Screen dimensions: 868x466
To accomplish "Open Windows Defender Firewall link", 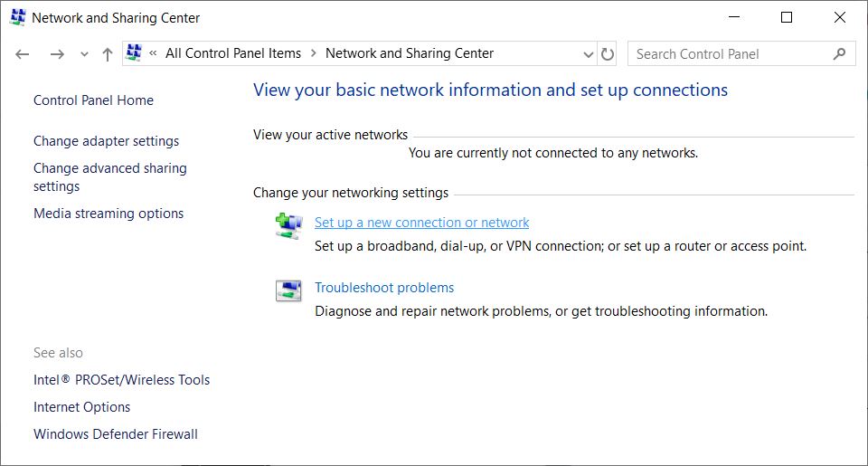I will [x=116, y=434].
